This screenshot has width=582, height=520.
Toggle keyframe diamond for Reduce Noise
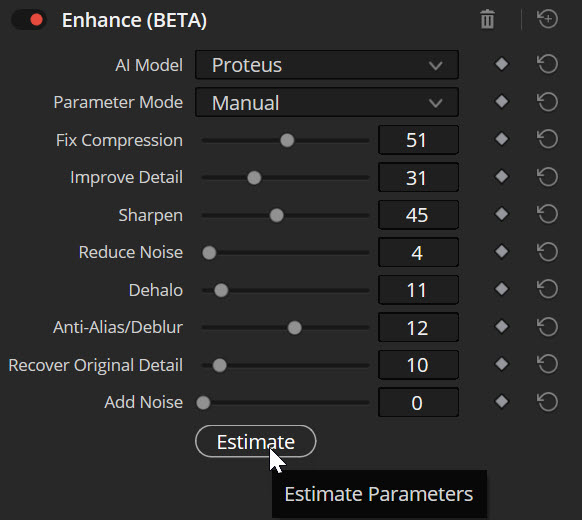502,252
